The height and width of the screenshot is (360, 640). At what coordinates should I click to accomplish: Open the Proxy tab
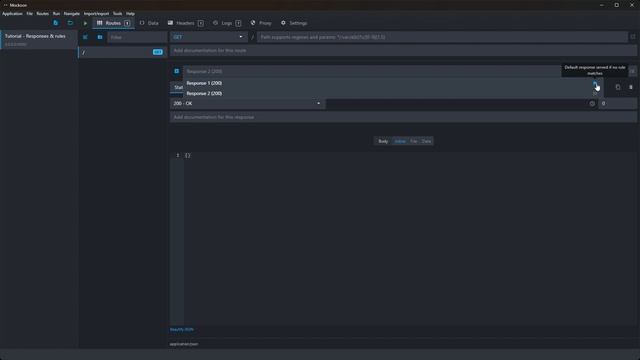(261, 23)
